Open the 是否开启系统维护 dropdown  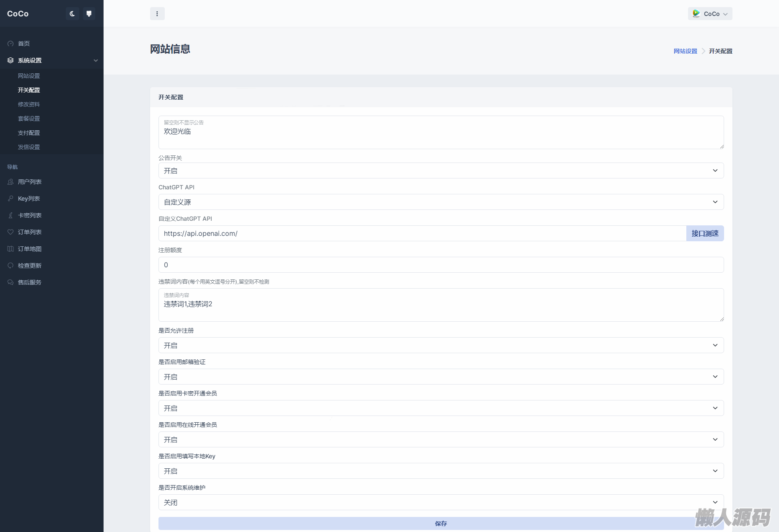pos(441,502)
